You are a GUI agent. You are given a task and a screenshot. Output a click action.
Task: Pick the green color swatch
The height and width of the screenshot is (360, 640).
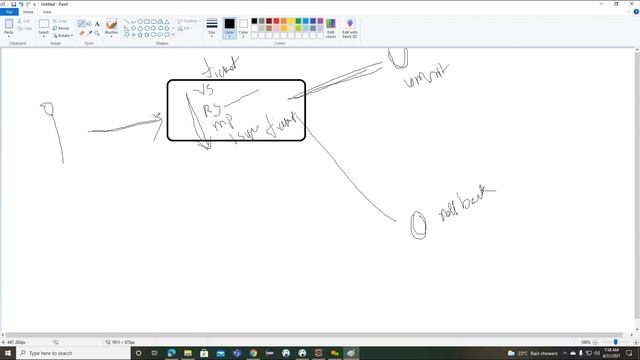[x=298, y=21]
